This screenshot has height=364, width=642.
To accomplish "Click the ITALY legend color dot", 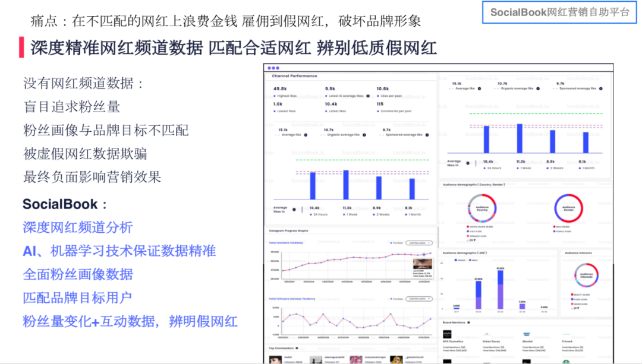I will [468, 232].
